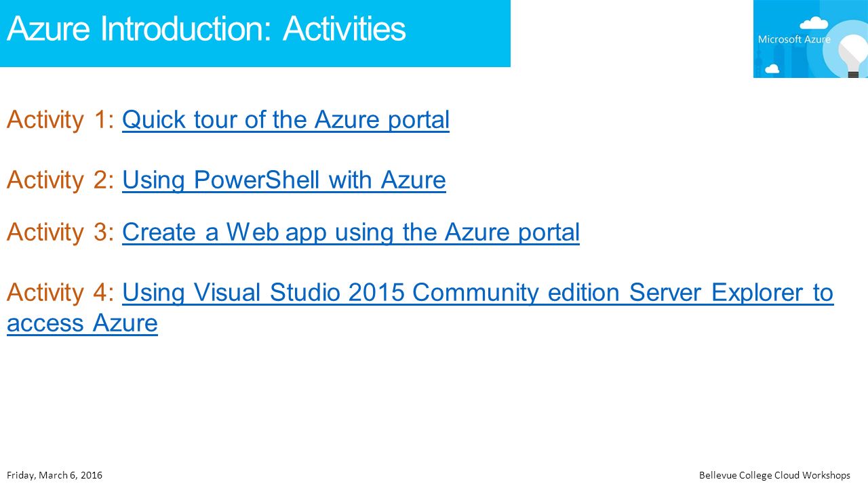868x488 pixels.
Task: Click the small cloud icon at the logo's bottom
Action: pyautogui.click(x=771, y=68)
